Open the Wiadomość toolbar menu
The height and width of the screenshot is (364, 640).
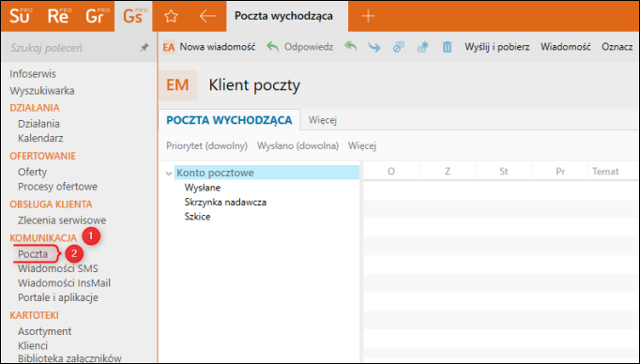[565, 47]
